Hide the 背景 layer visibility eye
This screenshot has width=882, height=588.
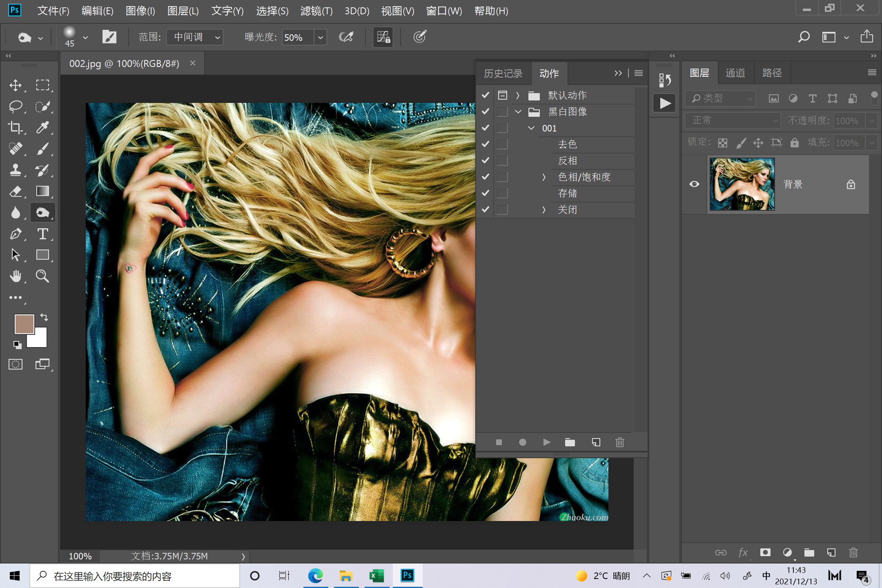pos(694,184)
